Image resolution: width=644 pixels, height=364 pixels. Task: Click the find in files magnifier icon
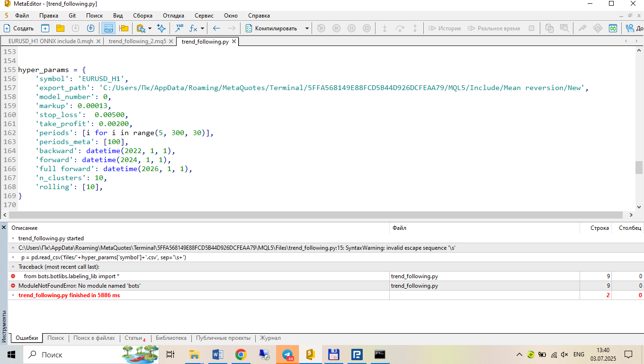564,28
